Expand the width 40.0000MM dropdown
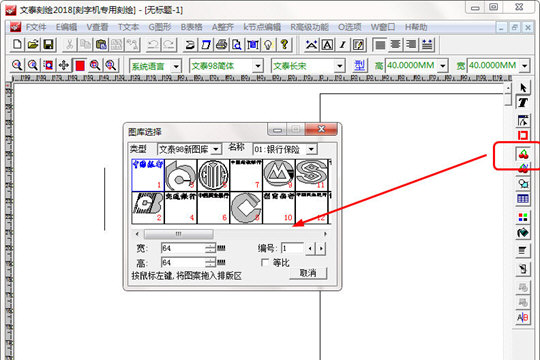The image size is (540, 360). click(525, 65)
